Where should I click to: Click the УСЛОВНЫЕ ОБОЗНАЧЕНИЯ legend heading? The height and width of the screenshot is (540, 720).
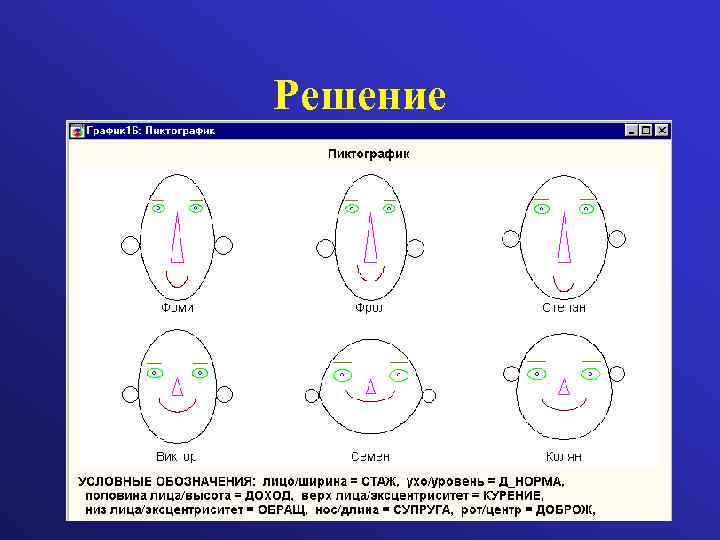166,482
